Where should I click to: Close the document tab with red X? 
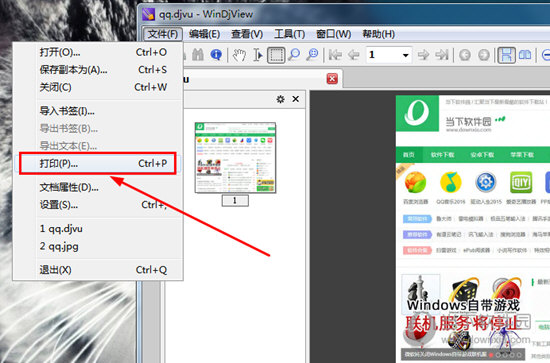pos(332,79)
